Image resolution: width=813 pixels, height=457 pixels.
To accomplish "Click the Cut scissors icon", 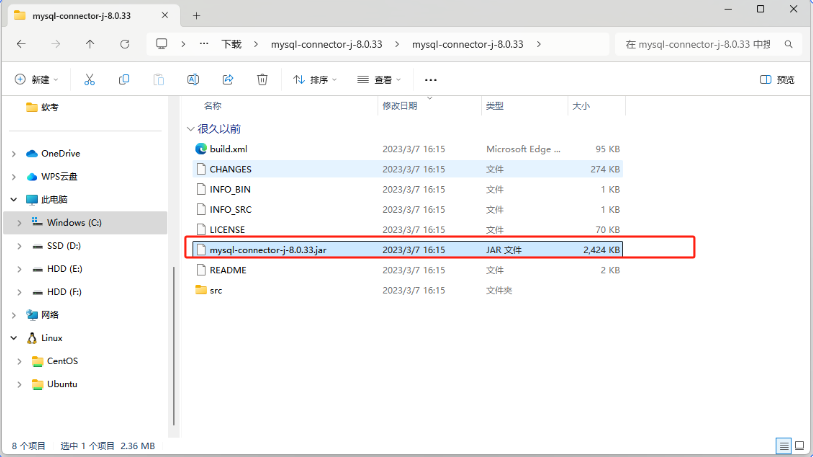I will coord(89,79).
